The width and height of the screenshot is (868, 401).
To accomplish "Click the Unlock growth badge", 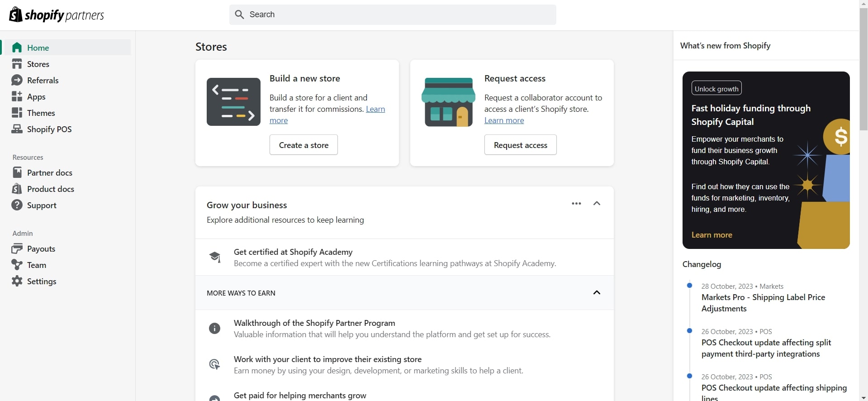I will tap(716, 88).
